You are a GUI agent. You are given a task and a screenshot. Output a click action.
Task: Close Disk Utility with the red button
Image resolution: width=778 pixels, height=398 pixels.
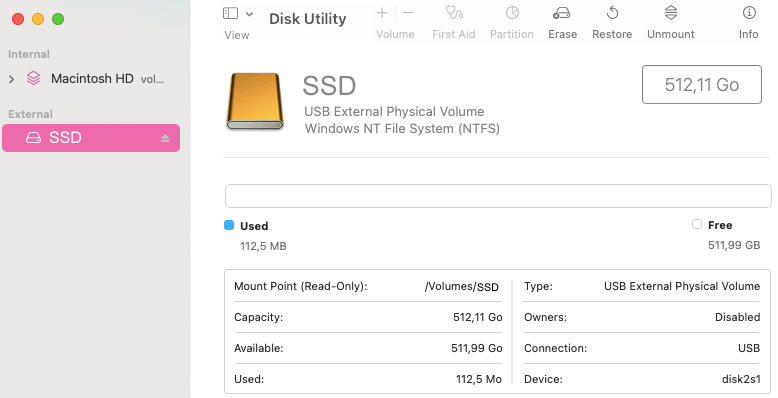(18, 19)
